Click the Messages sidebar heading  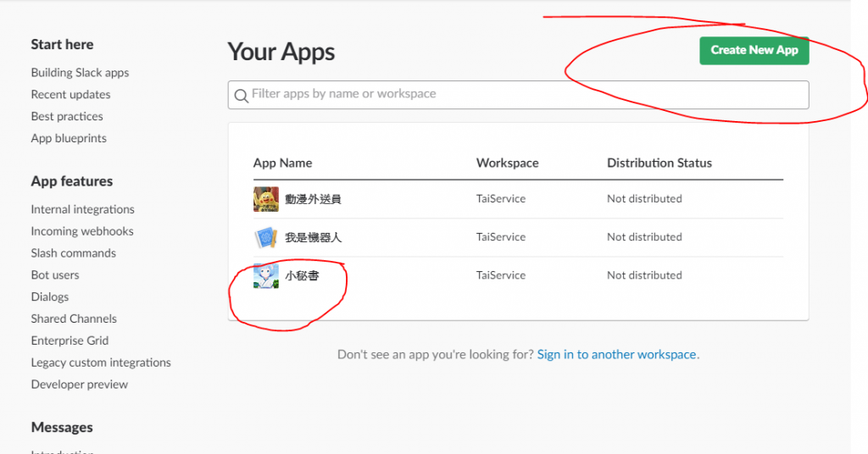tap(61, 428)
